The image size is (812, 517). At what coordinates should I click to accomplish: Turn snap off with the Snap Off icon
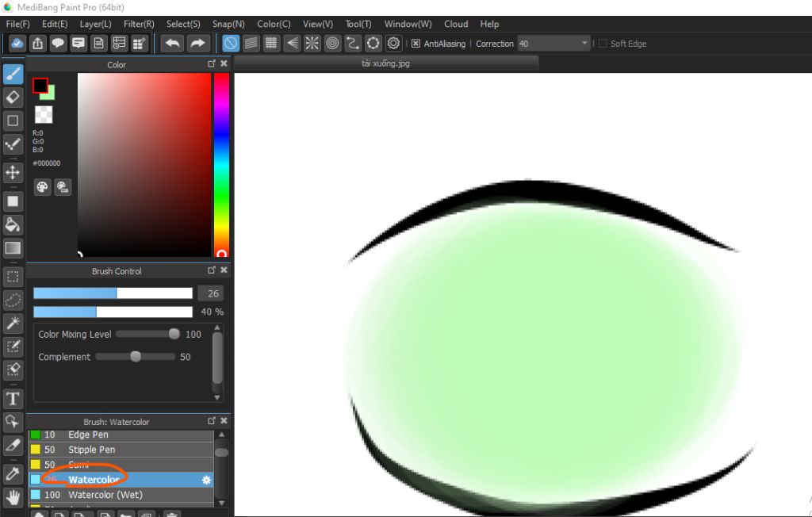[x=231, y=44]
